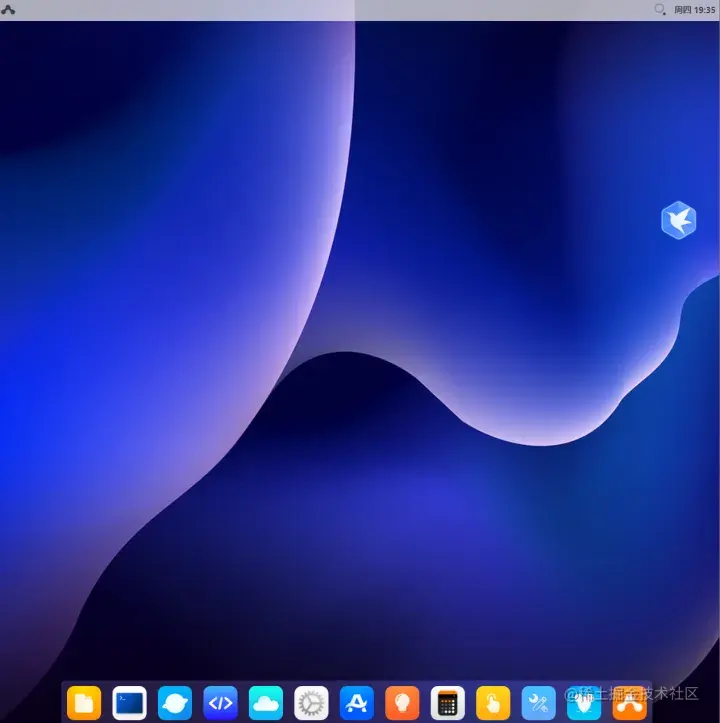
Task: Open the yellow touch gesture app
Action: (x=493, y=703)
